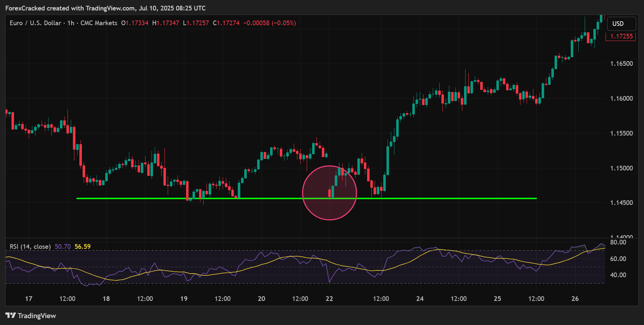
Task: Click the purple RSI value 50.70
Action: pyautogui.click(x=62, y=247)
